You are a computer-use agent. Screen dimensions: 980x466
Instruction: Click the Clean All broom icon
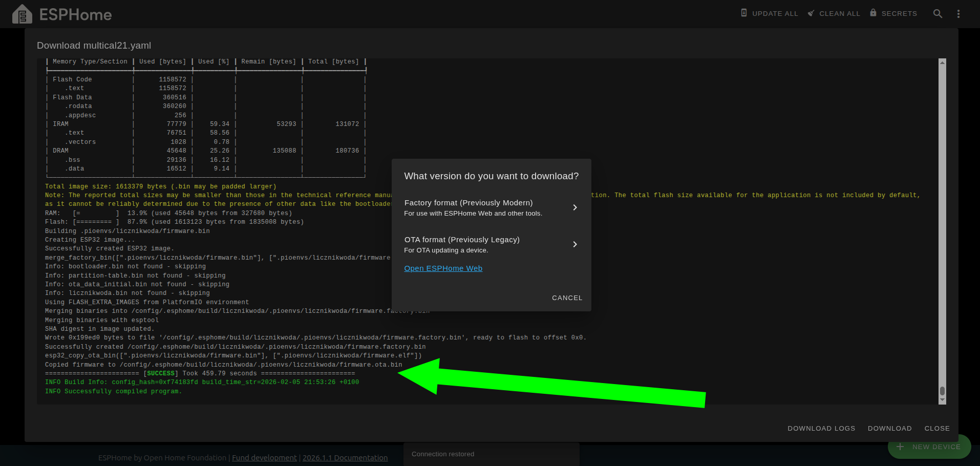(x=811, y=13)
